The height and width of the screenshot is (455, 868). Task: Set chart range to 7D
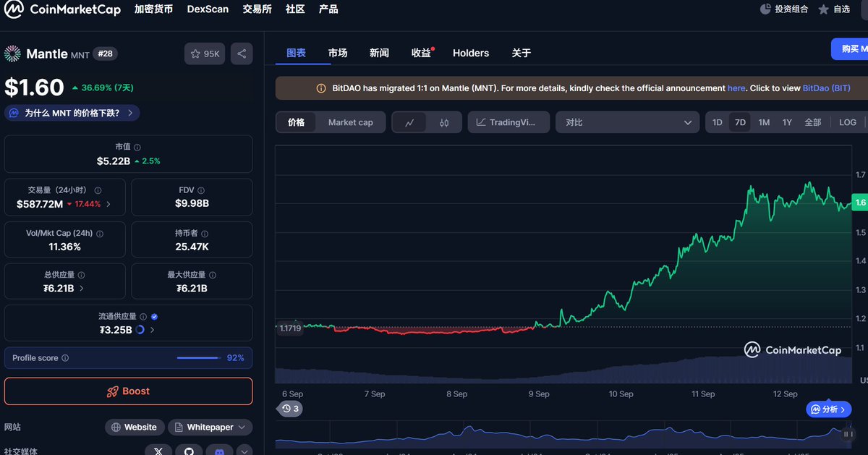click(740, 122)
